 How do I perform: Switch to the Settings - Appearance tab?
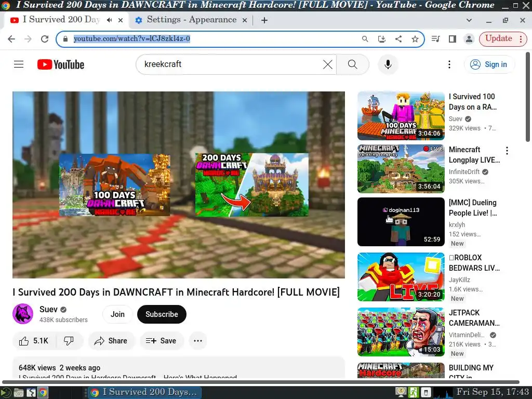191,20
